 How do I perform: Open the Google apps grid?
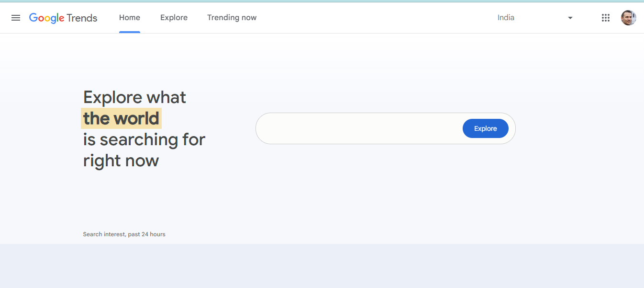point(605,18)
